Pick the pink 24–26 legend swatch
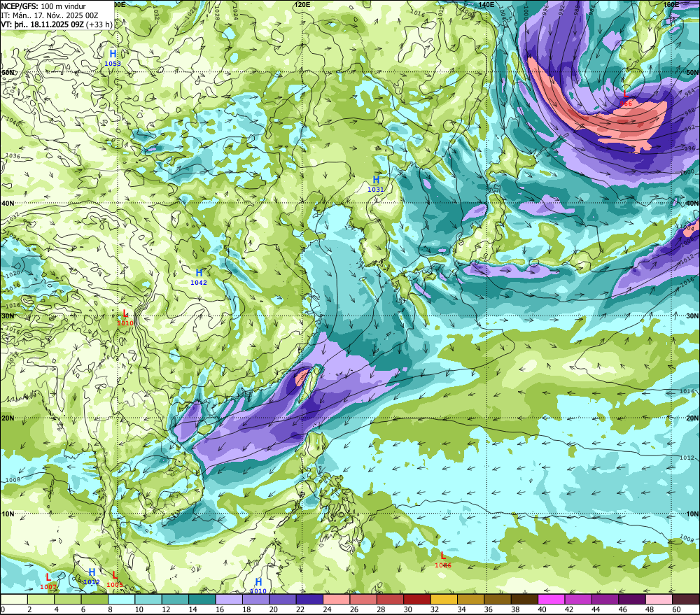 coord(337,600)
